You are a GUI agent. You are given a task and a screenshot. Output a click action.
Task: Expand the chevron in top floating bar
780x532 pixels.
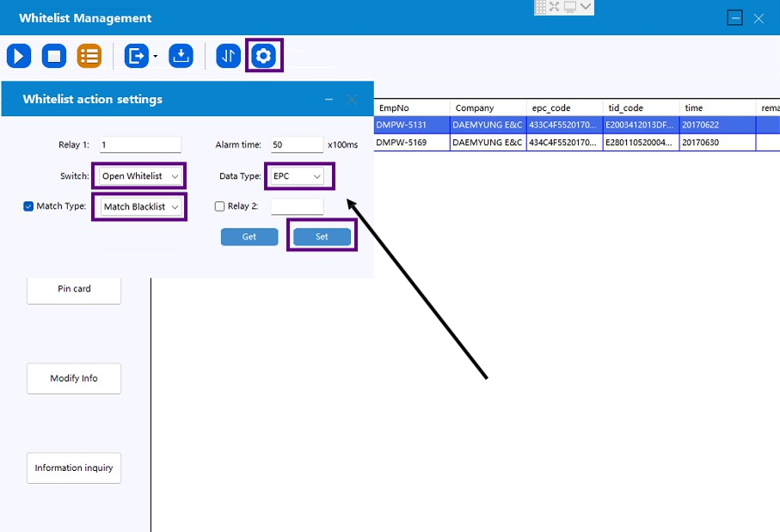tap(586, 7)
